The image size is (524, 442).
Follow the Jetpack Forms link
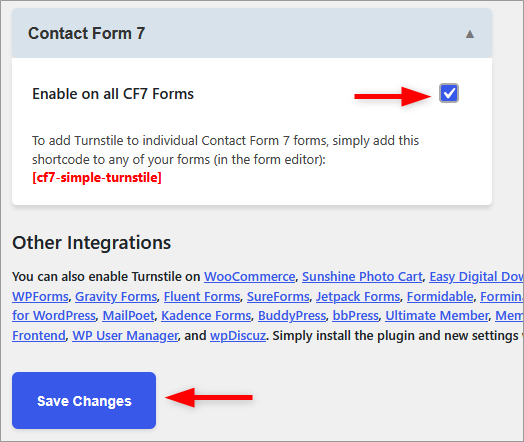(x=358, y=296)
